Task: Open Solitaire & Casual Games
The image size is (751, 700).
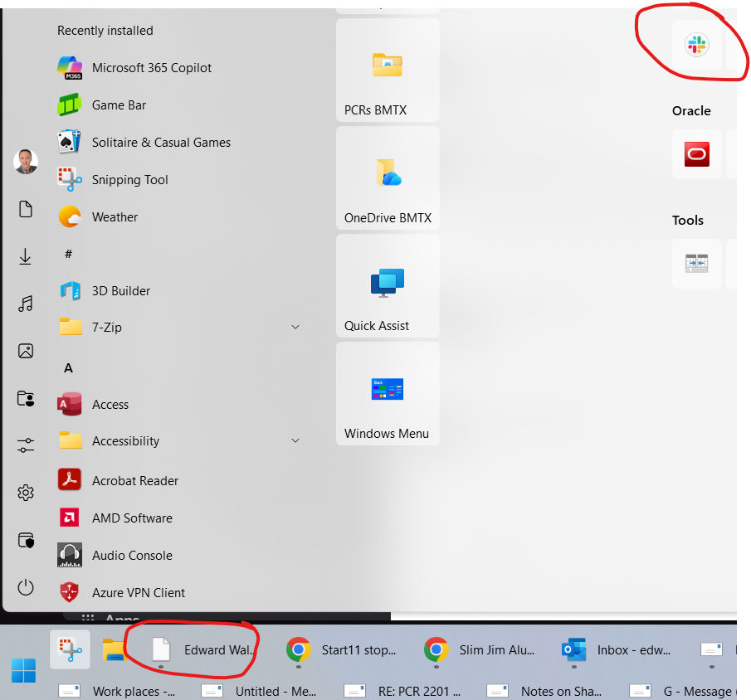Action: point(161,143)
